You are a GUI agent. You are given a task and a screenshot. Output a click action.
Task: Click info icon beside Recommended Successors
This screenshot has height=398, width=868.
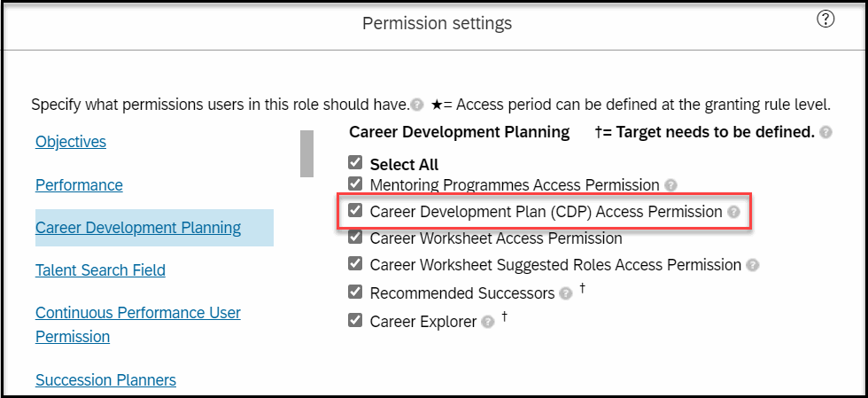(565, 293)
